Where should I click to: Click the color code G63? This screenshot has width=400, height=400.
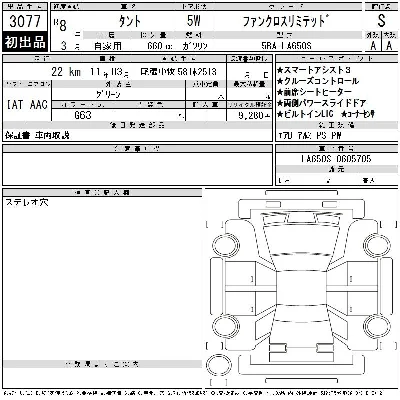click(83, 115)
